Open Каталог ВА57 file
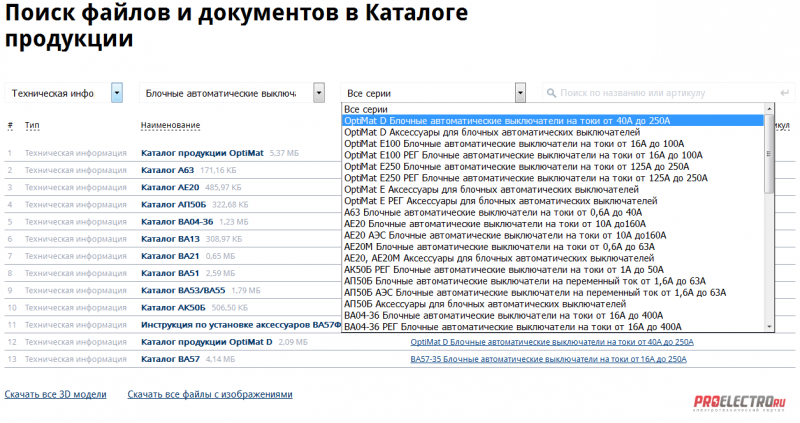Image resolution: width=800 pixels, height=423 pixels. [170, 359]
